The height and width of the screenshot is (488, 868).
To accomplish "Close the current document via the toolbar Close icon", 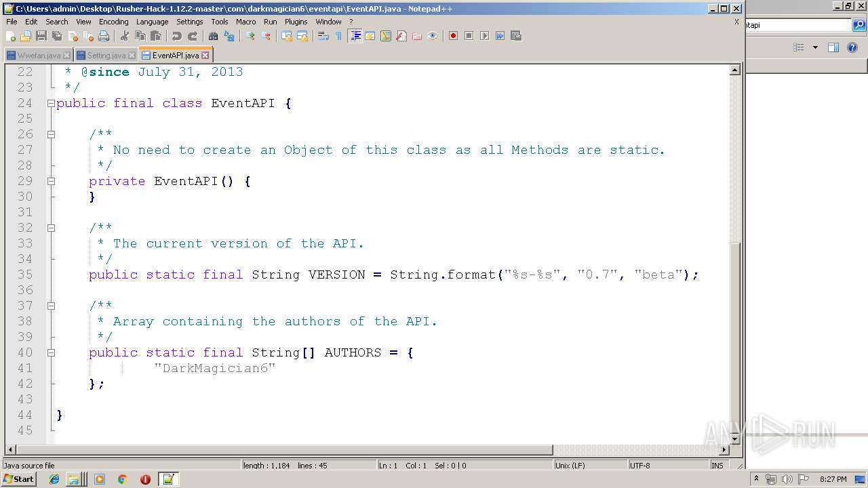I will point(73,36).
